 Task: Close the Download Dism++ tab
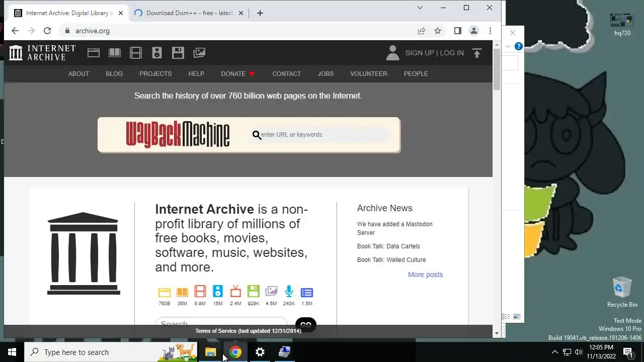[240, 13]
